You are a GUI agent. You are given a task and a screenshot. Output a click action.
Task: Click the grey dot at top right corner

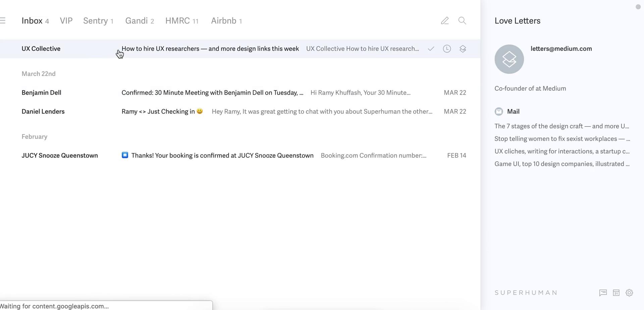tap(638, 7)
